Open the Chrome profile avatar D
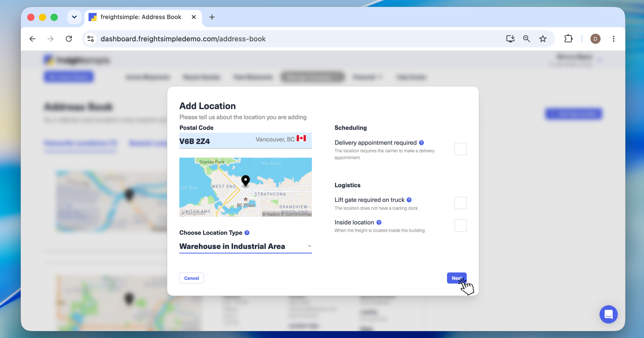This screenshot has height=338, width=644. pos(595,39)
